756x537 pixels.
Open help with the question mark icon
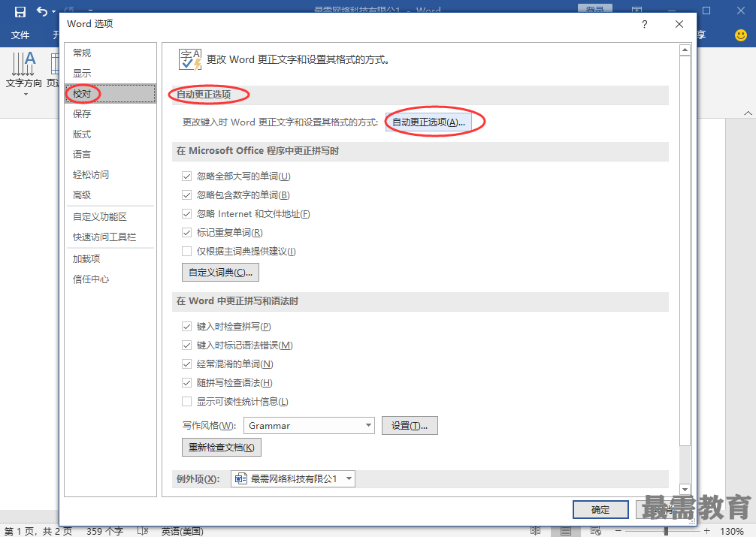(x=645, y=24)
